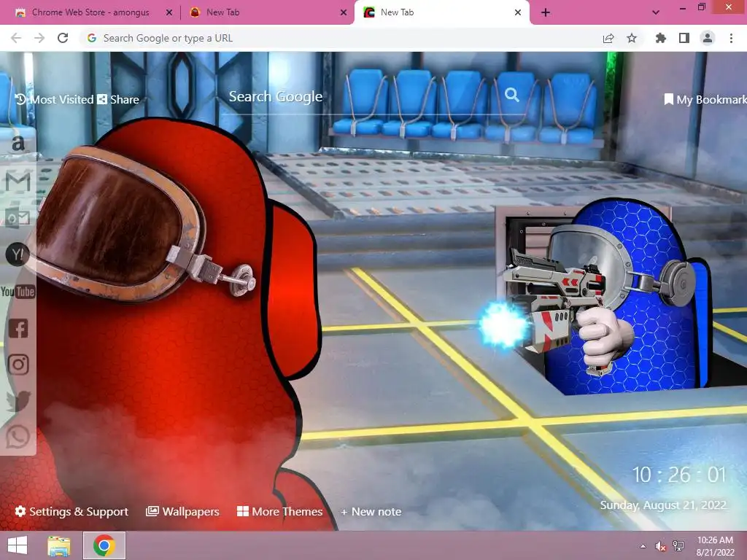Screen dimensions: 747x560
Task: Click the 10:26:01 clock widget
Action: click(x=678, y=475)
